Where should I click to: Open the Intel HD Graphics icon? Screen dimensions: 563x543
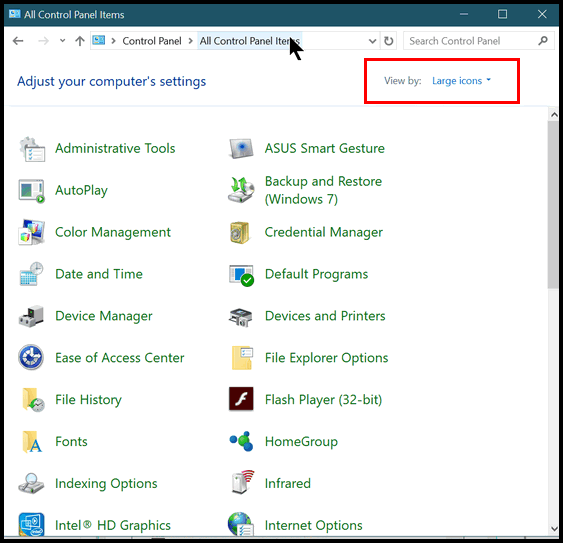[x=32, y=524]
